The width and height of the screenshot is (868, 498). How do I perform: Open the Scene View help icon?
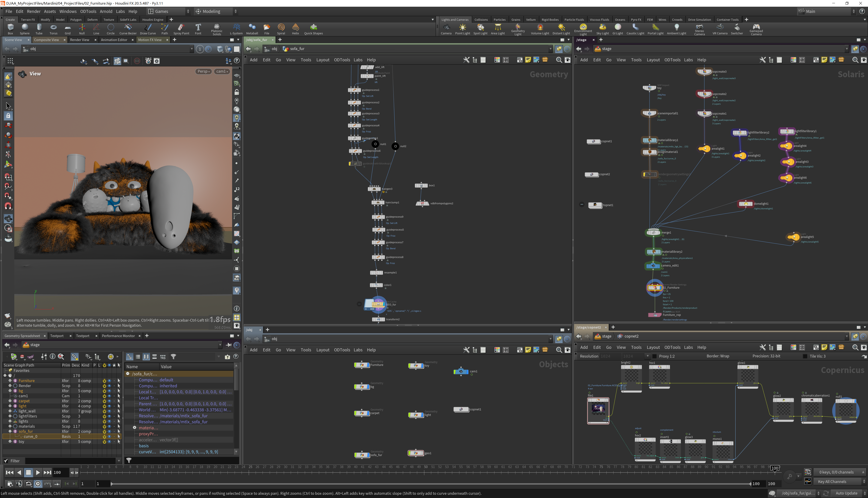[236, 61]
